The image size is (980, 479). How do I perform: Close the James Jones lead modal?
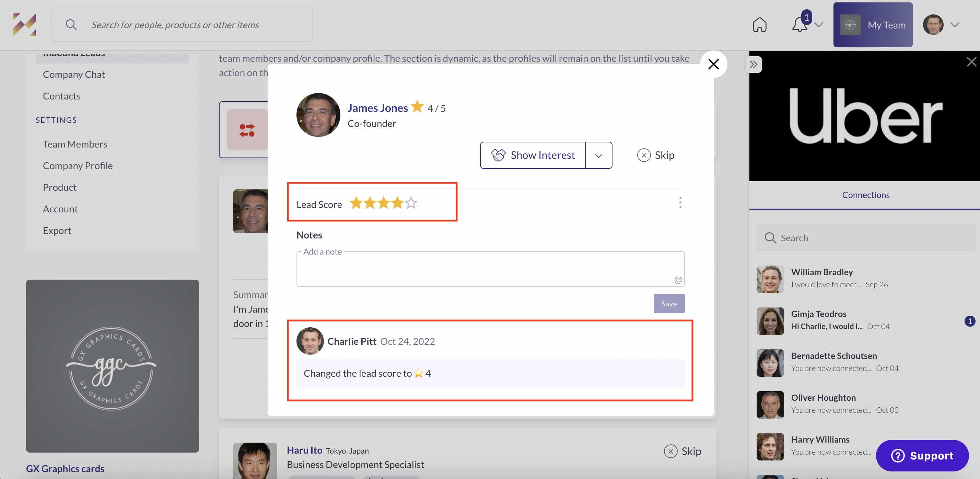pyautogui.click(x=713, y=64)
